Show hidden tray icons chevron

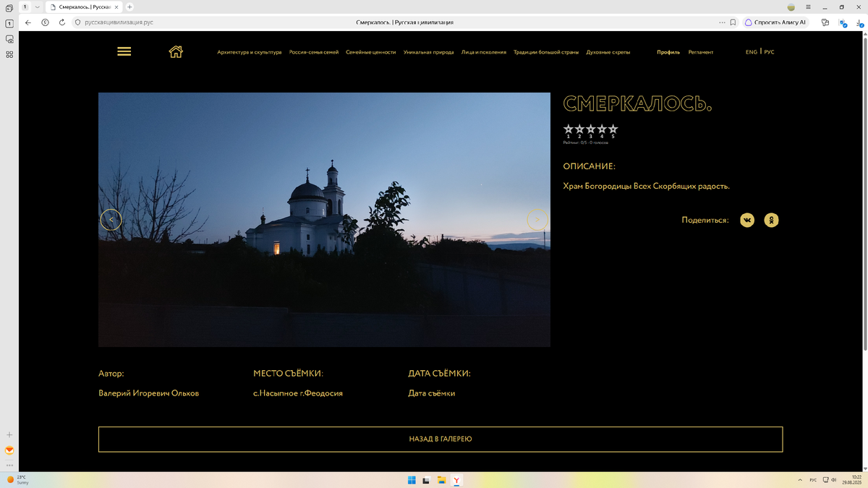click(799, 480)
